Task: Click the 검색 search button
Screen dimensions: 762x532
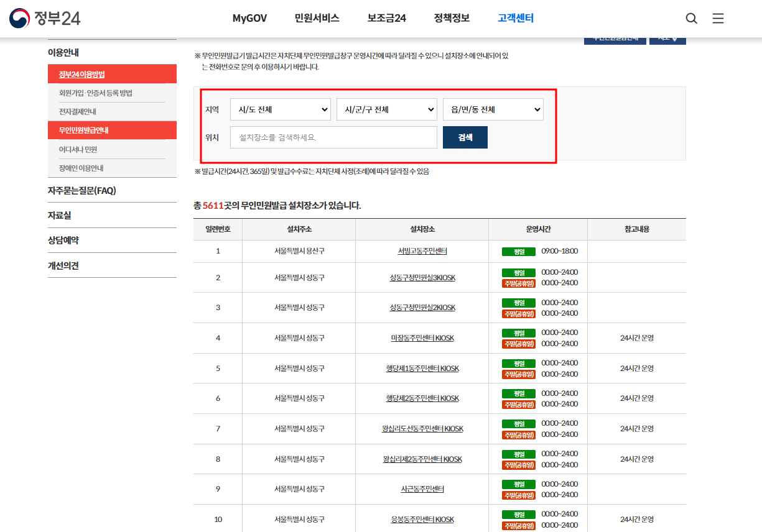Action: coord(465,137)
